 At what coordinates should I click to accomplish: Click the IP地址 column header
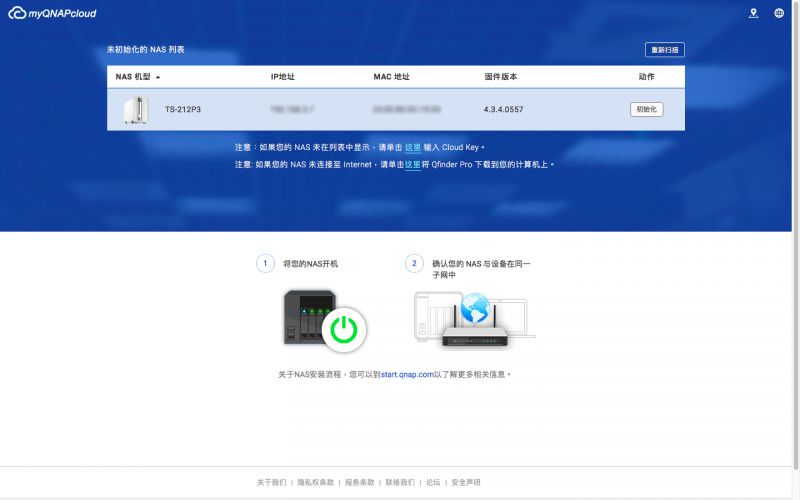click(282, 77)
